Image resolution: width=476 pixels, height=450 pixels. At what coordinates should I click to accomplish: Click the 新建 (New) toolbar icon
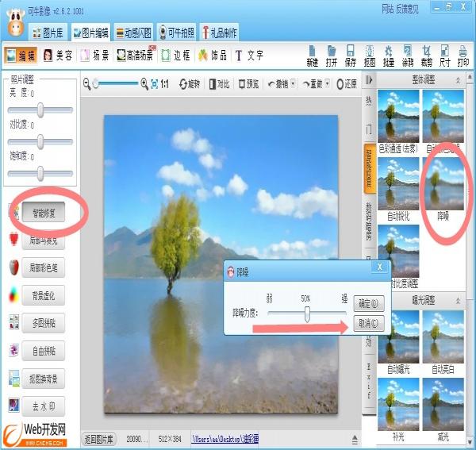click(312, 56)
